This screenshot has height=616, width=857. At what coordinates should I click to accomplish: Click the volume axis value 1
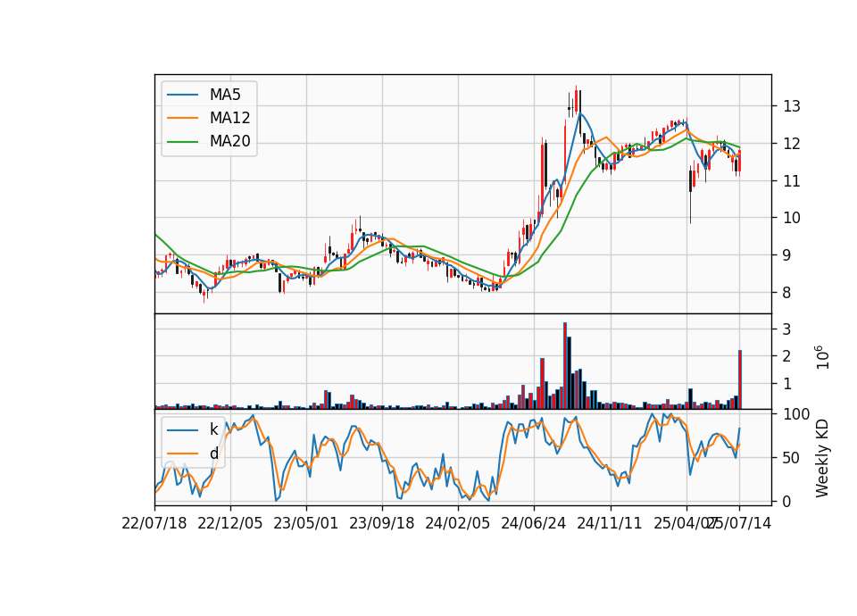[787, 384]
